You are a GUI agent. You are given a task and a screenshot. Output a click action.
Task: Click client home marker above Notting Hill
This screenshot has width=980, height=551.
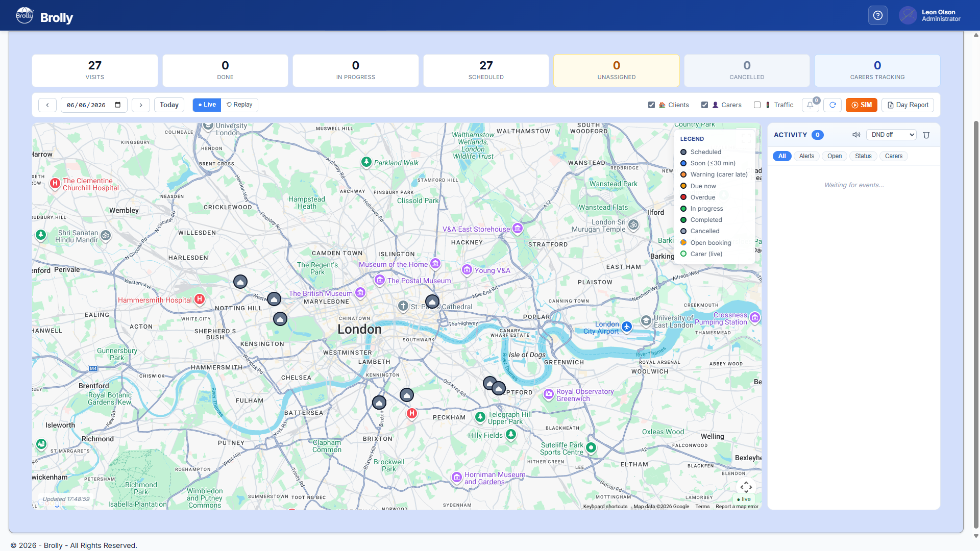pos(274,299)
